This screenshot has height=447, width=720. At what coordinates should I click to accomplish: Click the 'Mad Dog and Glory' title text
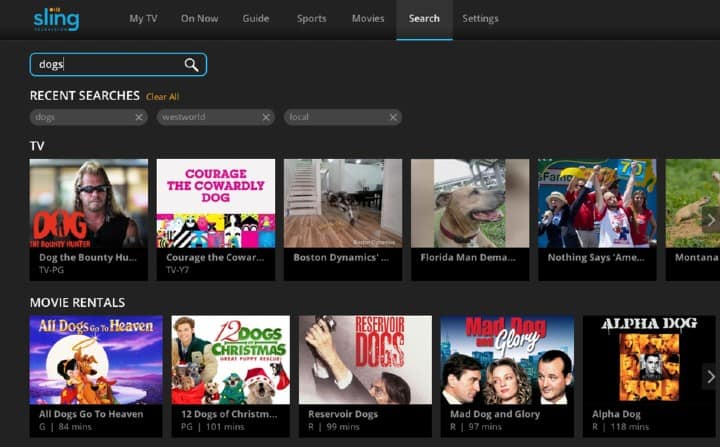click(x=495, y=414)
